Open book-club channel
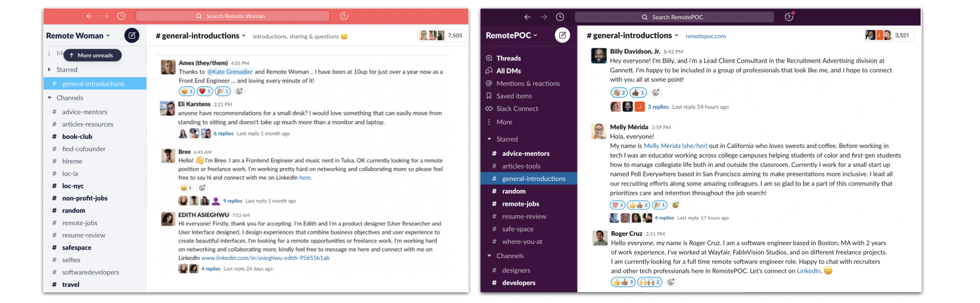Image resolution: width=980 pixels, height=303 pixels. point(77,137)
